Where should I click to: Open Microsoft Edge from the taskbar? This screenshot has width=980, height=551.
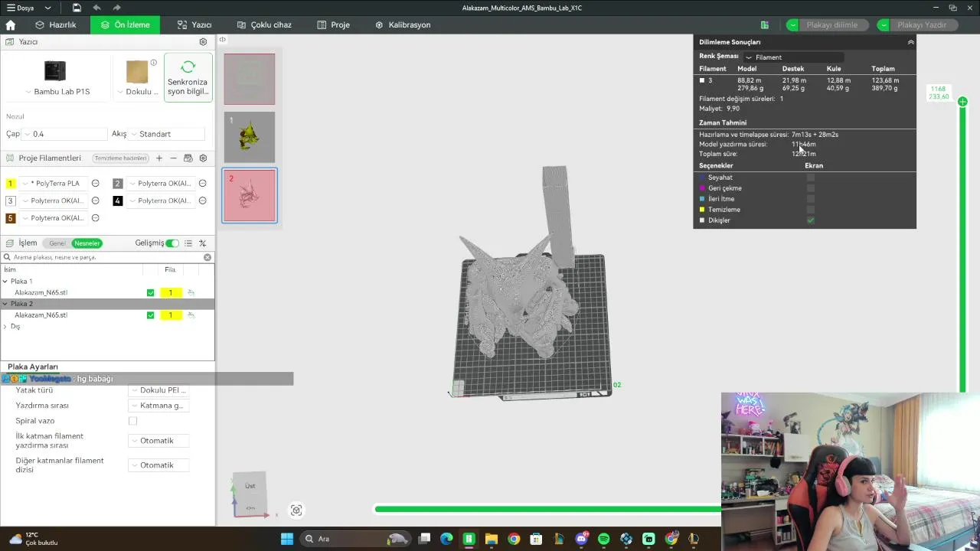(x=446, y=539)
